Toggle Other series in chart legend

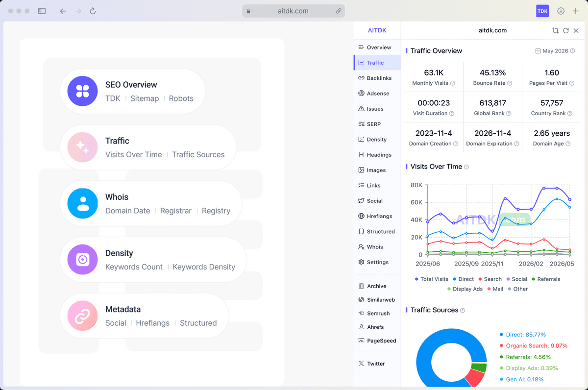click(x=517, y=289)
